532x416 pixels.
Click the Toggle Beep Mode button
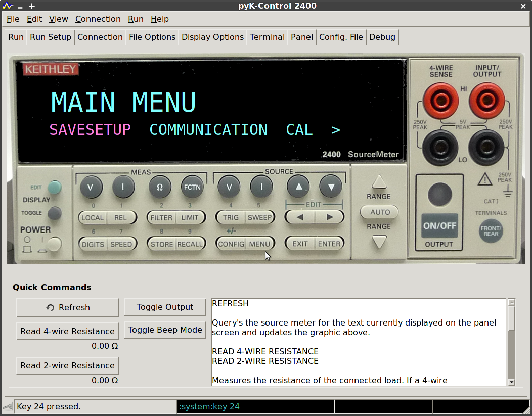(165, 330)
